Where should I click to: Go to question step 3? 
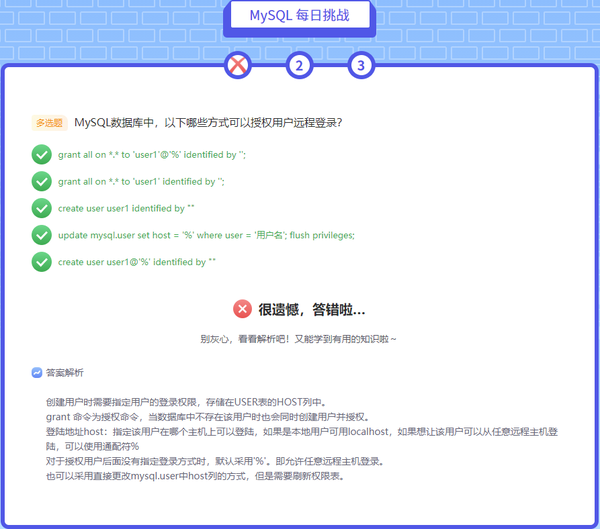click(361, 65)
